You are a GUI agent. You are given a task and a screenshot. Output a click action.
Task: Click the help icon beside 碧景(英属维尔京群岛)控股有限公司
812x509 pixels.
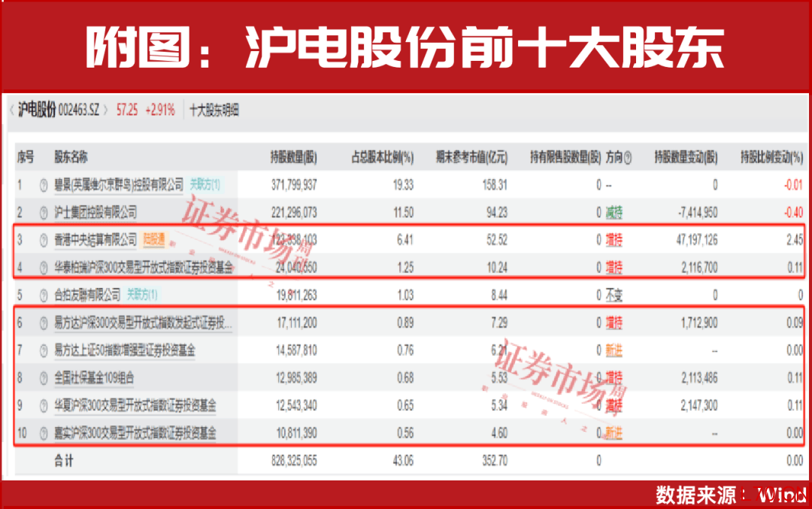[42, 185]
